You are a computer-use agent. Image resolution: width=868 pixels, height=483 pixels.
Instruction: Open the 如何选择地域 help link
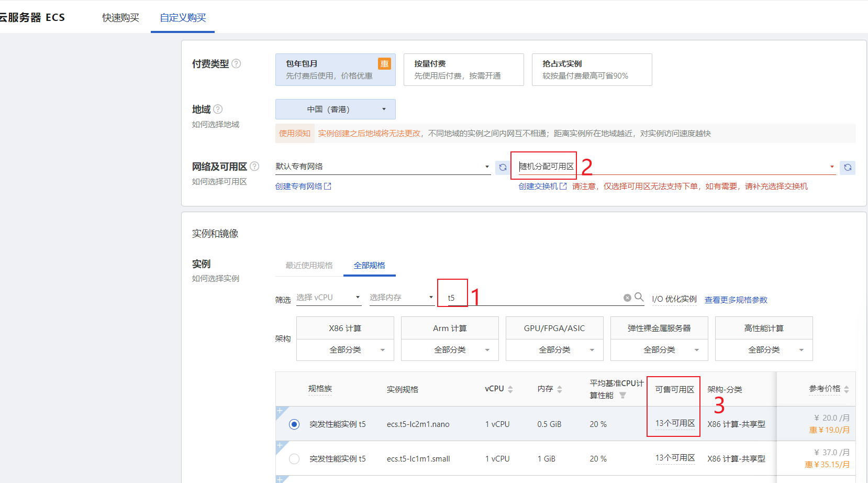pos(216,125)
